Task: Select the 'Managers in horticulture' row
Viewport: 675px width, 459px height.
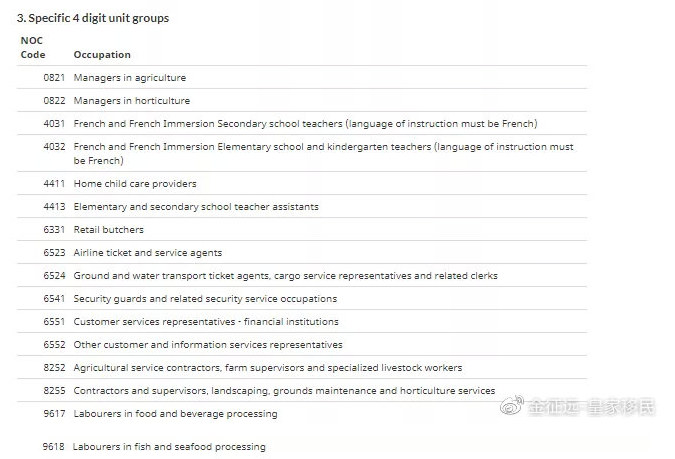Action: [302, 100]
